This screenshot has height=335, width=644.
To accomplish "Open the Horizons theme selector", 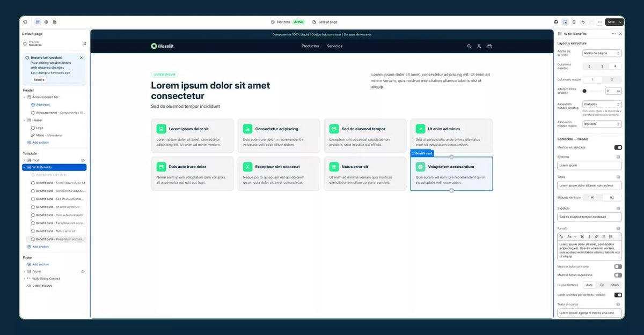I will point(288,22).
